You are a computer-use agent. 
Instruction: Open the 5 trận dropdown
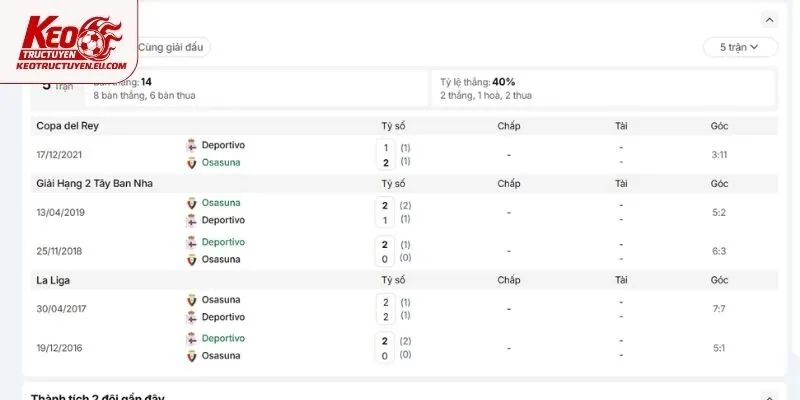(x=740, y=47)
